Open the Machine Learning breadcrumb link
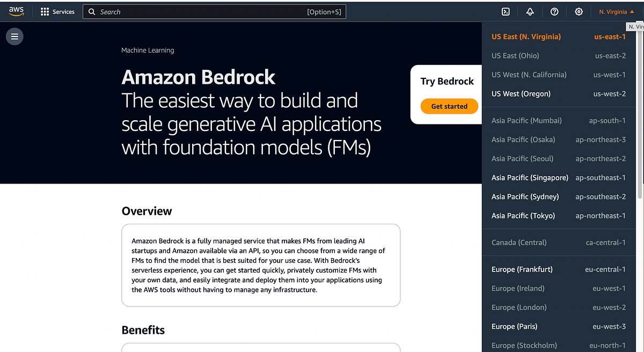This screenshot has width=644, height=352. [x=147, y=50]
